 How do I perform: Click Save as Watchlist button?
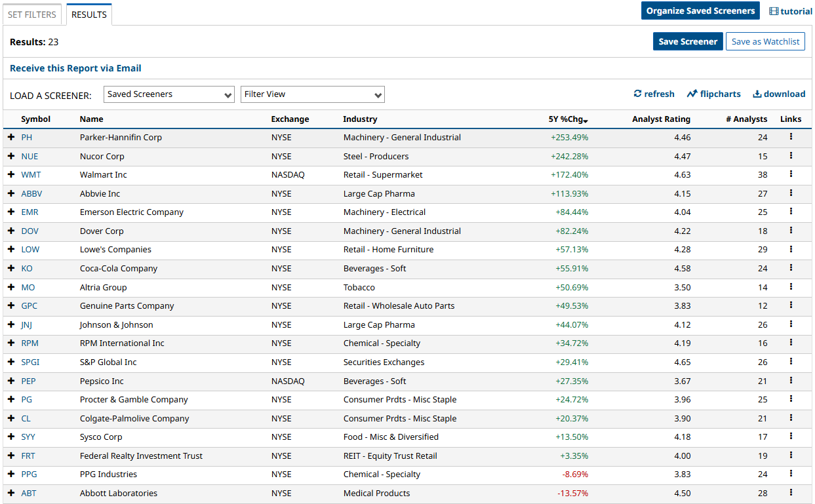[765, 41]
